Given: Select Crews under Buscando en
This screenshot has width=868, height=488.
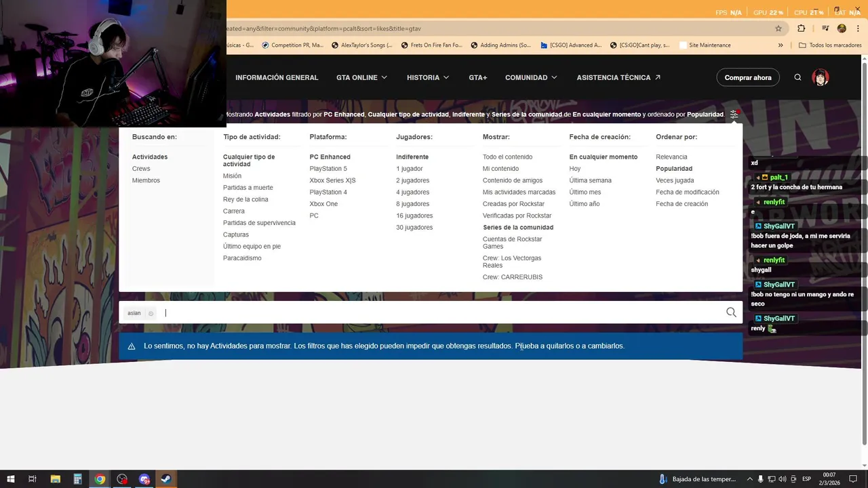Looking at the screenshot, I should tap(141, 169).
